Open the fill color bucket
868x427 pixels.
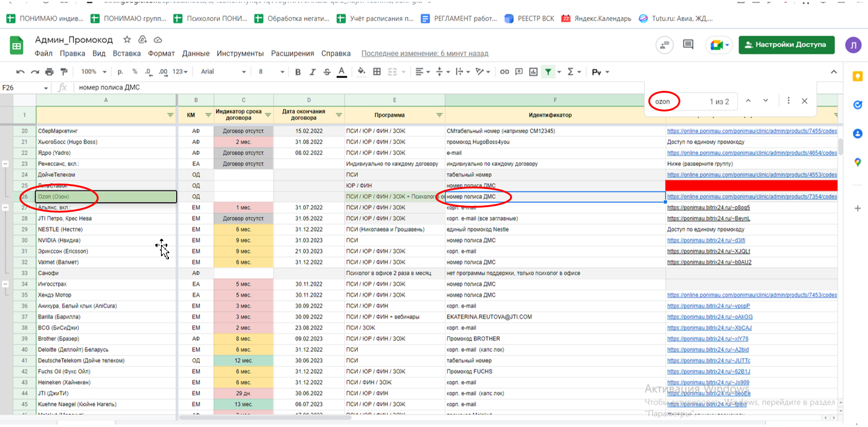361,71
